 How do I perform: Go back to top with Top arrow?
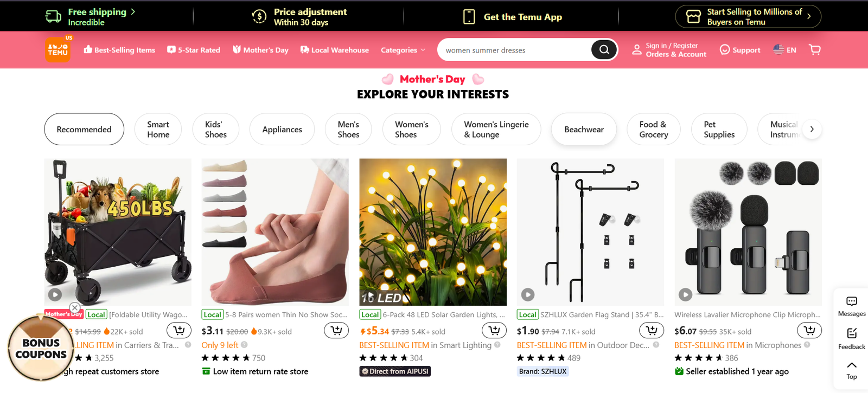click(852, 370)
